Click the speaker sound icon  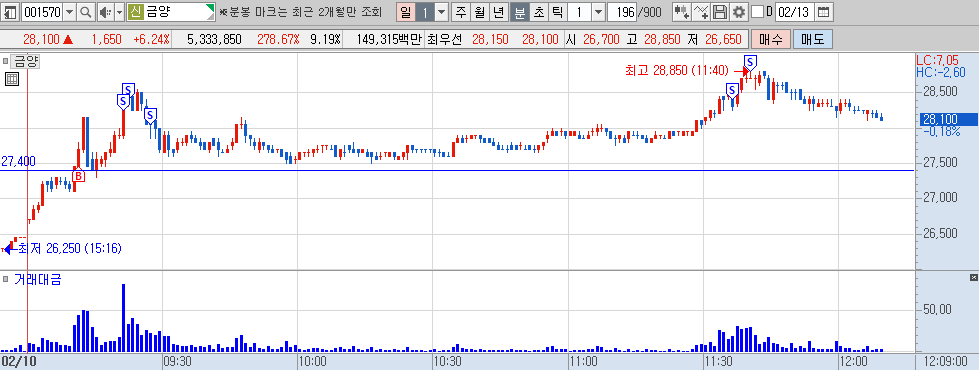click(104, 12)
